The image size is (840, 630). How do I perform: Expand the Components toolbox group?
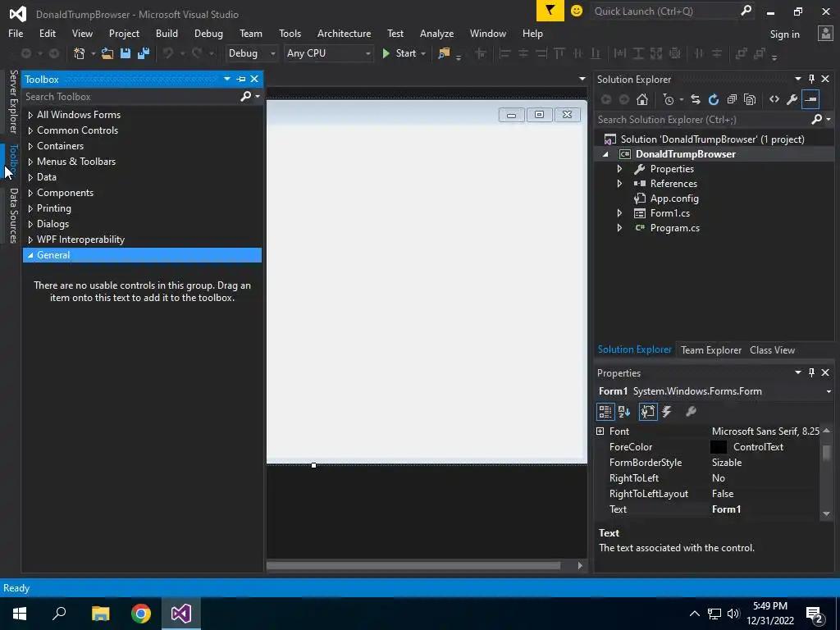(30, 193)
